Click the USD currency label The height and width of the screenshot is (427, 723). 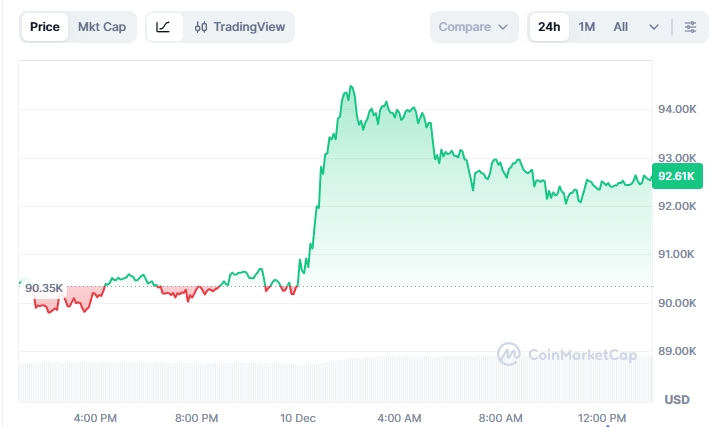click(677, 399)
